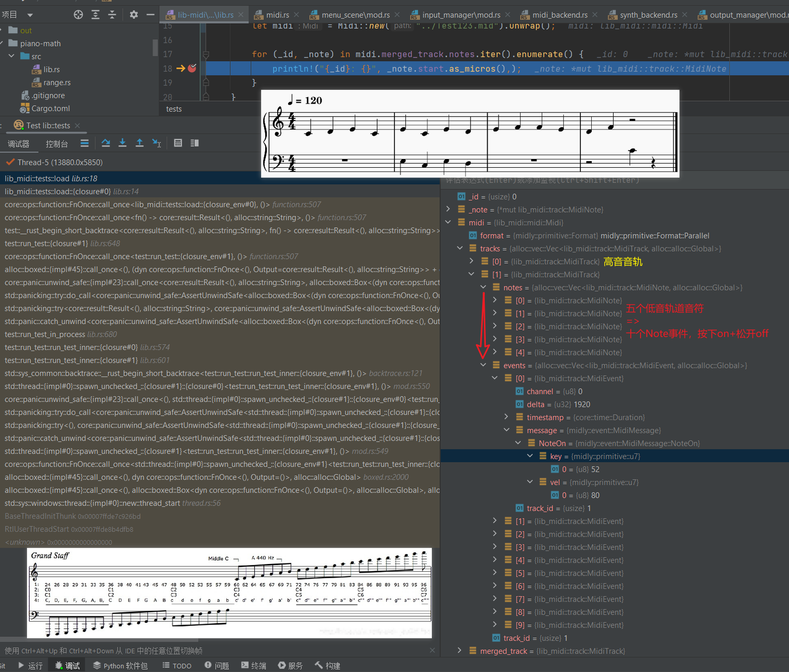Image resolution: width=789 pixels, height=672 pixels.
Task: Expand the merged_track variable node
Action: pos(460,651)
